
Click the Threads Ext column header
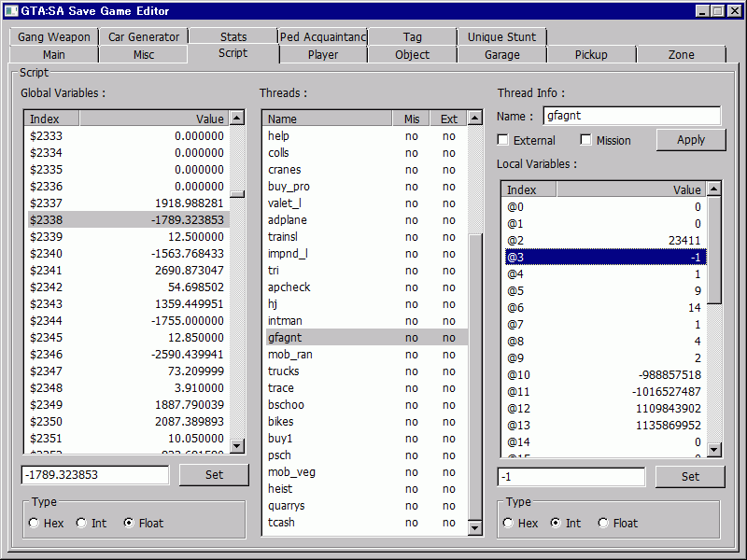(449, 119)
